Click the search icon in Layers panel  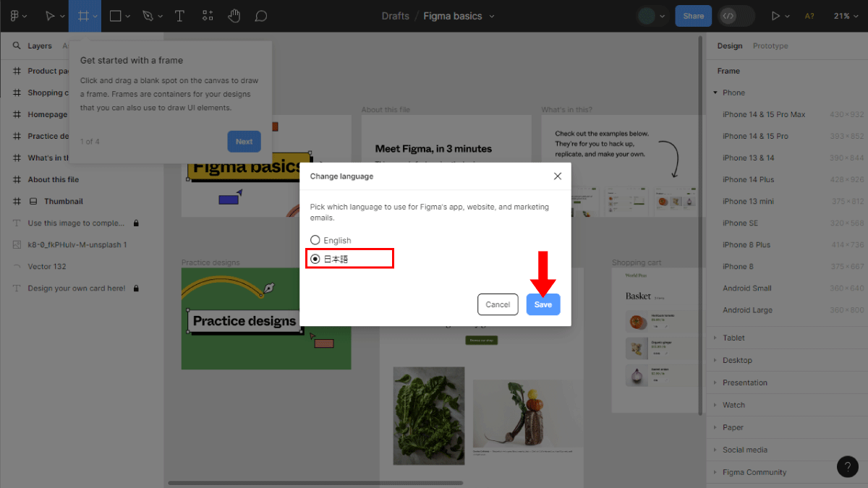[x=17, y=46]
